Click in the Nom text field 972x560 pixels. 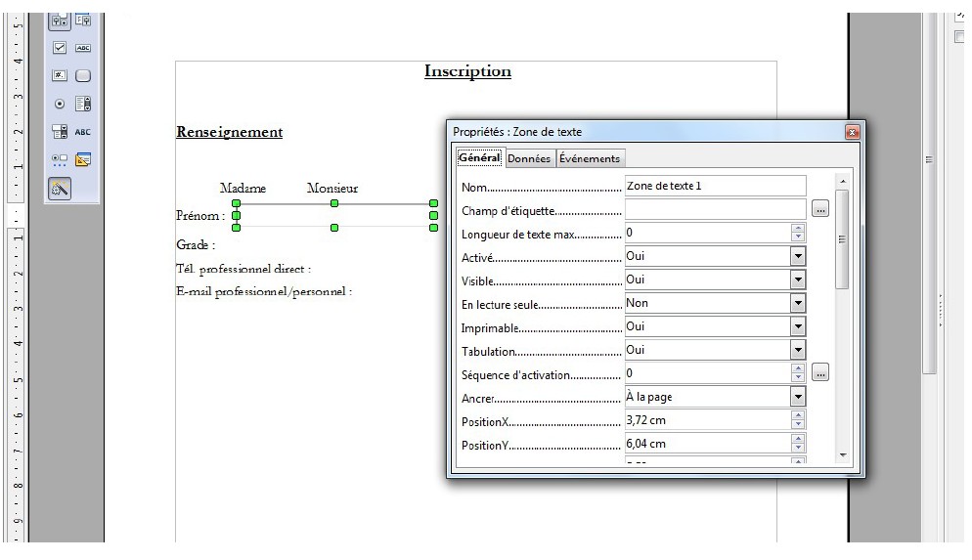(x=714, y=186)
